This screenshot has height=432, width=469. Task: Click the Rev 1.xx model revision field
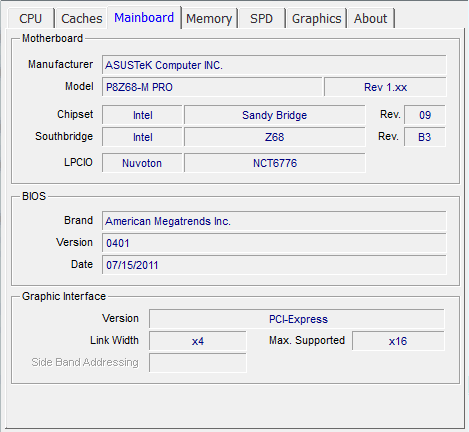pyautogui.click(x=385, y=87)
